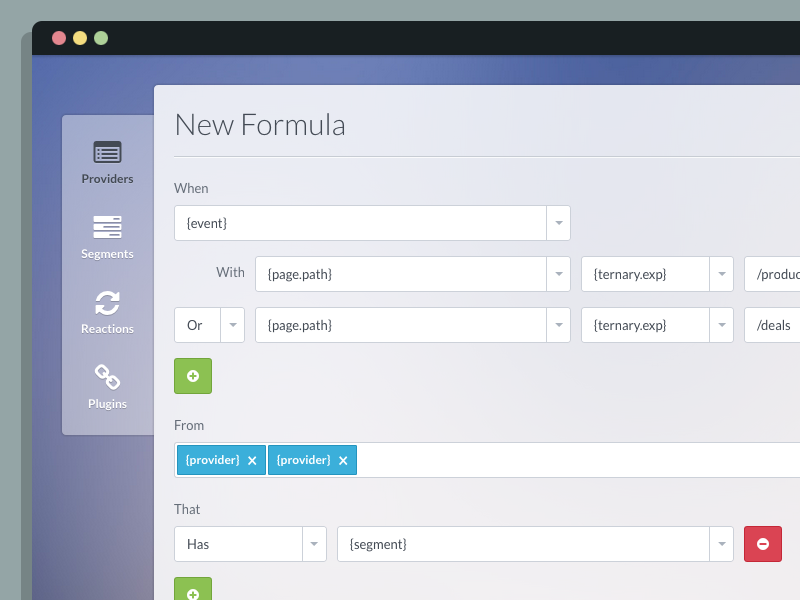Remove the first {provider} tag
The width and height of the screenshot is (800, 600).
[252, 461]
